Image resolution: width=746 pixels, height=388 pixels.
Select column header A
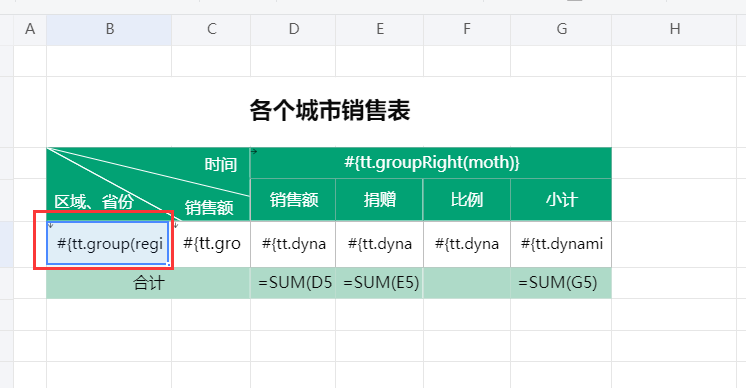coord(30,29)
